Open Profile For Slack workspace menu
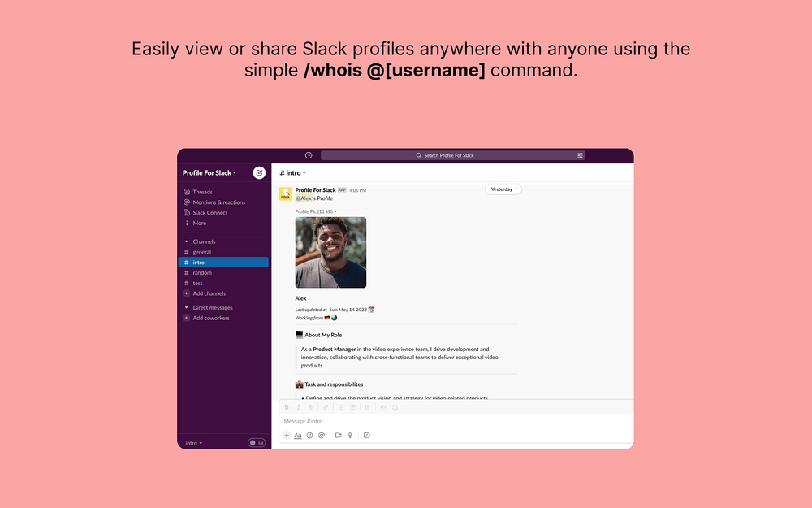 209,172
